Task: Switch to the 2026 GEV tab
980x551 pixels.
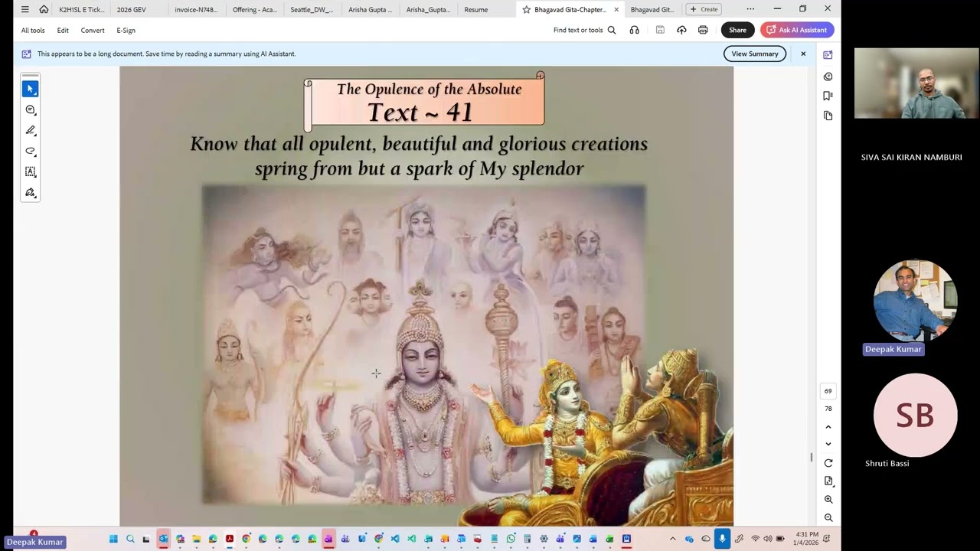Action: (132, 9)
